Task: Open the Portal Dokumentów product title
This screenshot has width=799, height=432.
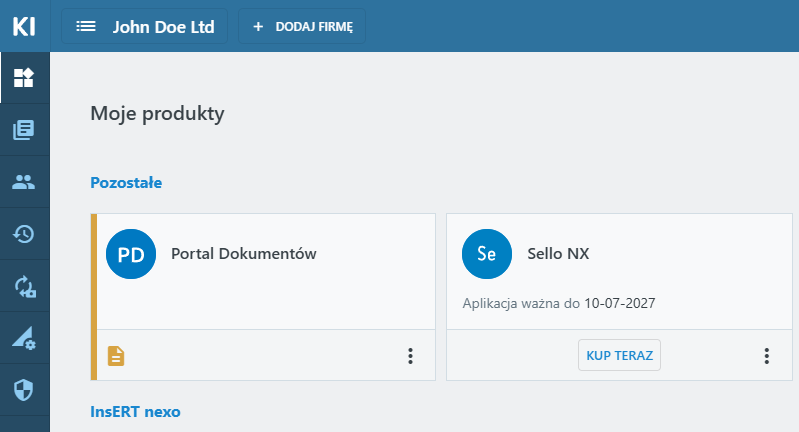Action: [244, 254]
